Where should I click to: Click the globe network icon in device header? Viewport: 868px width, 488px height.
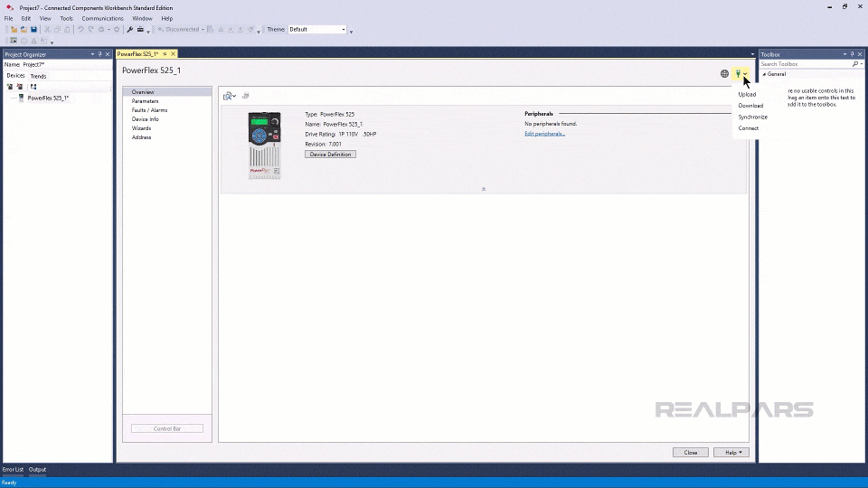[x=724, y=73]
